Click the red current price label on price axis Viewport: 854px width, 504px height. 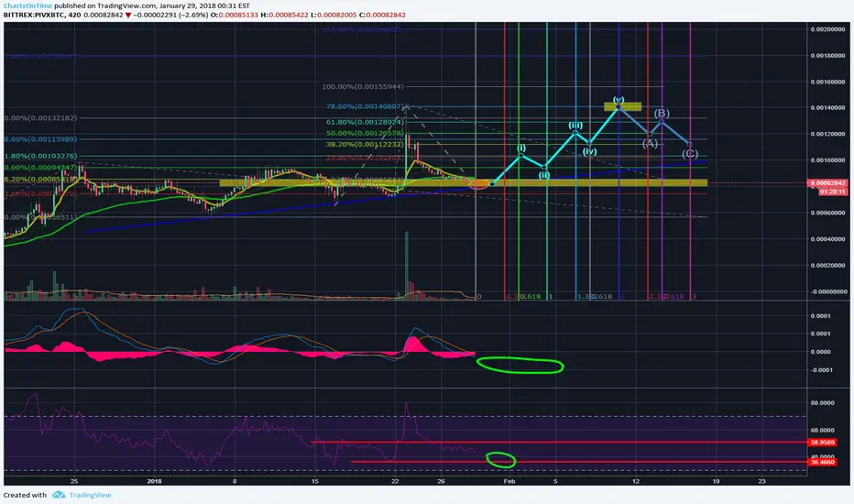click(x=827, y=183)
